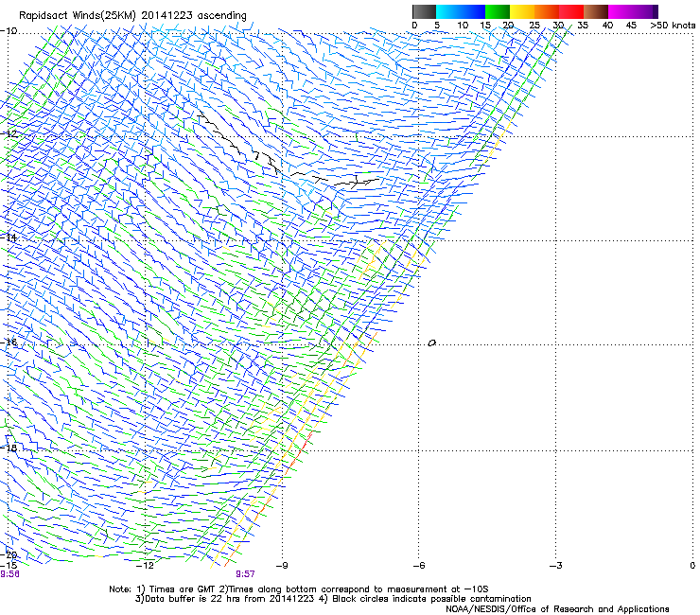Click the -12 longitude label at bottom
This screenshot has width=700, height=615.
pyautogui.click(x=145, y=566)
